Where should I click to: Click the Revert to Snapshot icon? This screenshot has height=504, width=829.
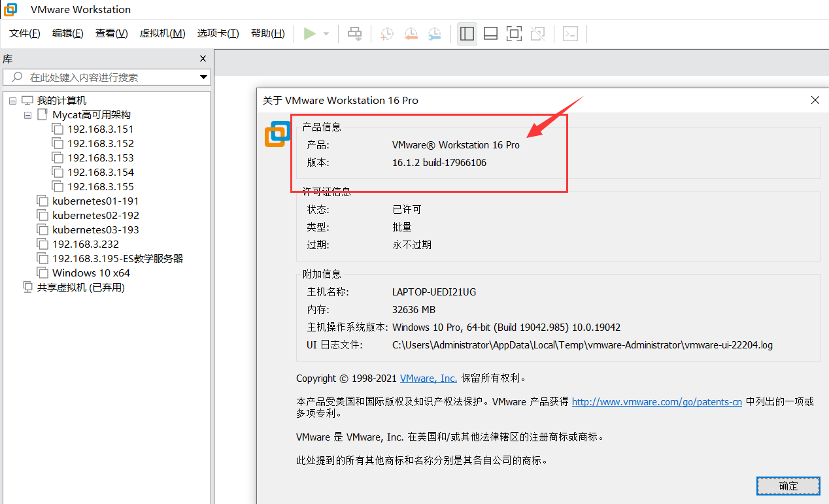[411, 34]
